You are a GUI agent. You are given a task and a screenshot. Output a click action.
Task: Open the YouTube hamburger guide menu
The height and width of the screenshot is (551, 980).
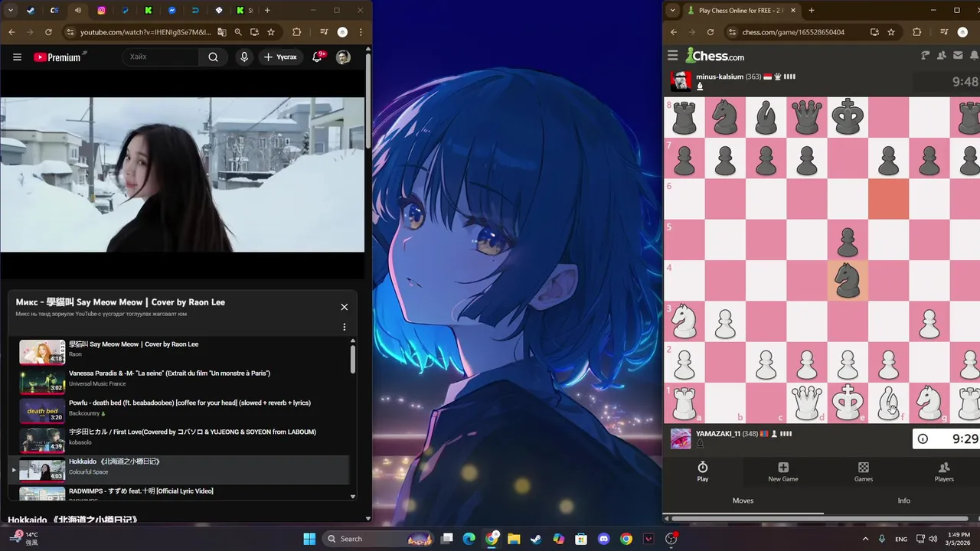pos(17,57)
